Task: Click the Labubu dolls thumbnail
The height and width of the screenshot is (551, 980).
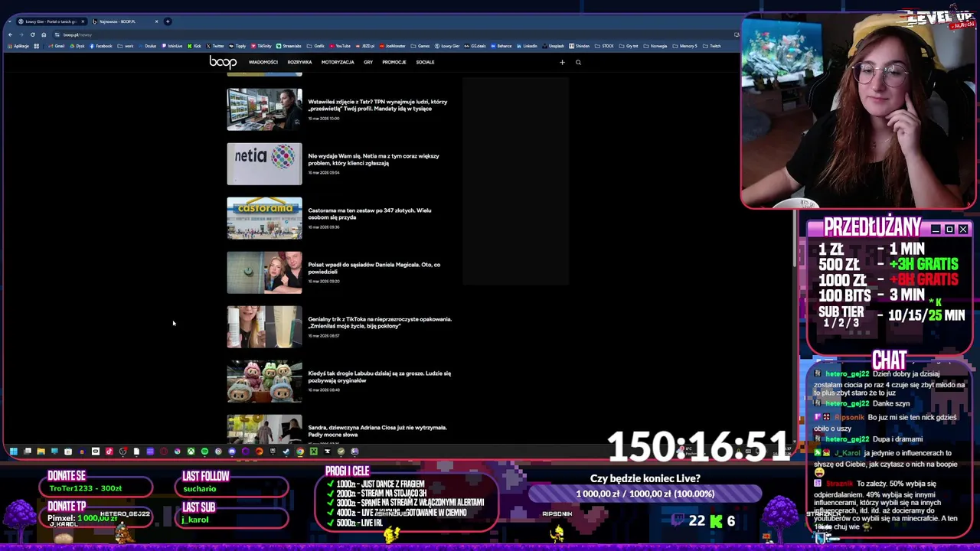Action: (264, 381)
